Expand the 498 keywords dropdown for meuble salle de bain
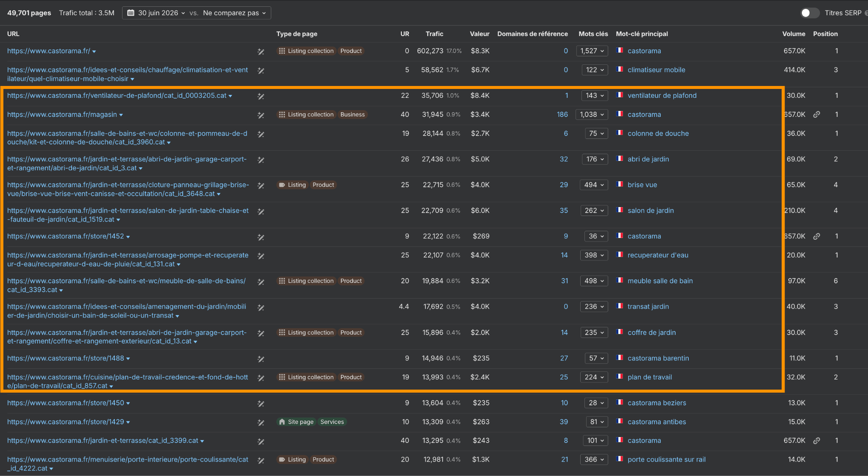Screen dimensions: 868x476 [594, 281]
